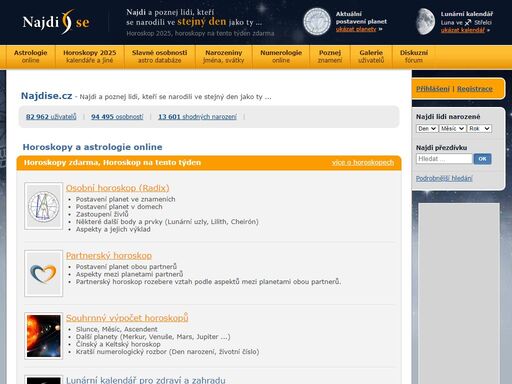The image size is (512, 384).
Task: Open 82 962 uživatelů link
Action: [51, 117]
